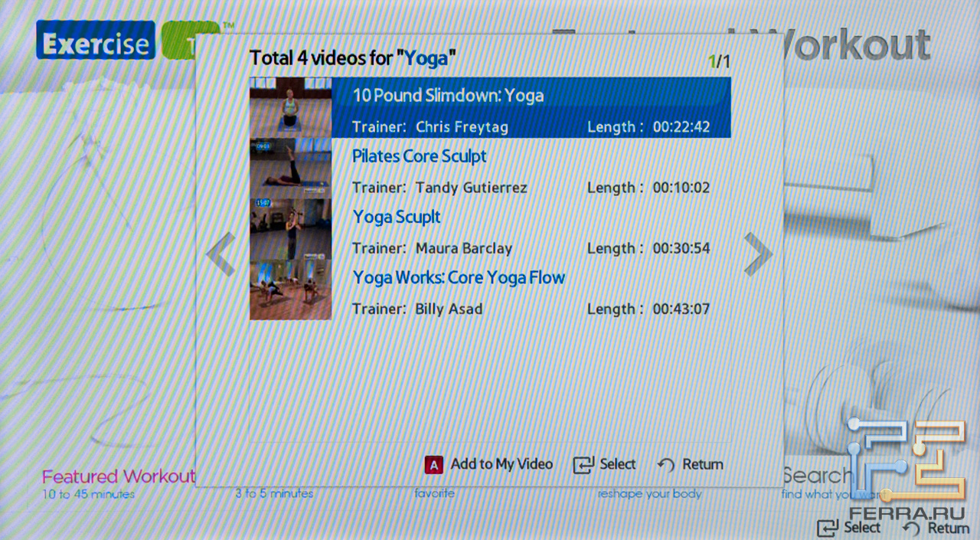Click page indicator 1/1
The height and width of the screenshot is (540, 980).
[719, 62]
